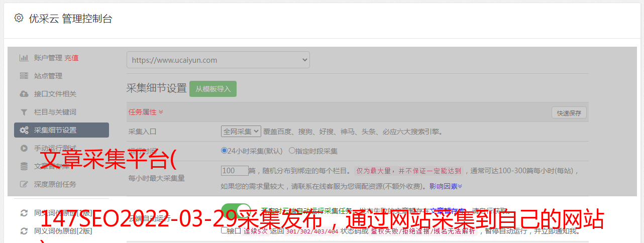
Task: Open the 全网采集 entry dropdown
Action: point(241,132)
